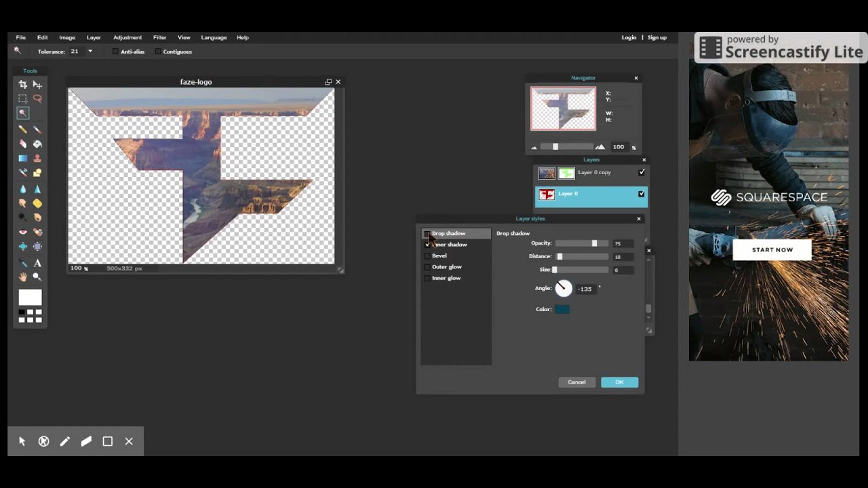The image size is (868, 488).
Task: Select the Blur tool
Action: click(22, 189)
